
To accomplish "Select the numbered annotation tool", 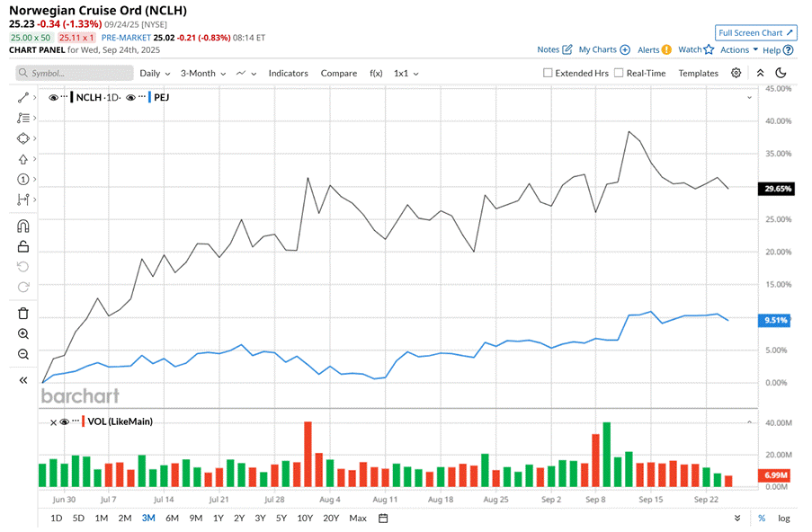I will point(22,179).
